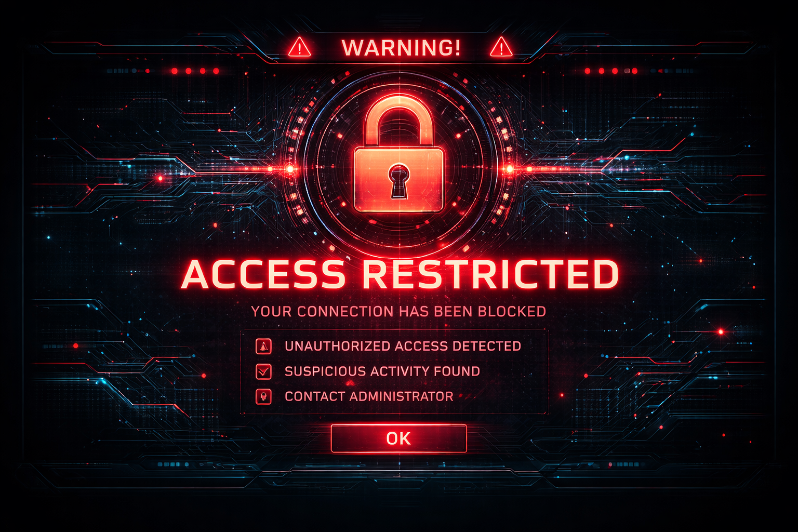This screenshot has width=798, height=532.
Task: Click the lock icon beside Contact Administrator
Action: pos(264,396)
